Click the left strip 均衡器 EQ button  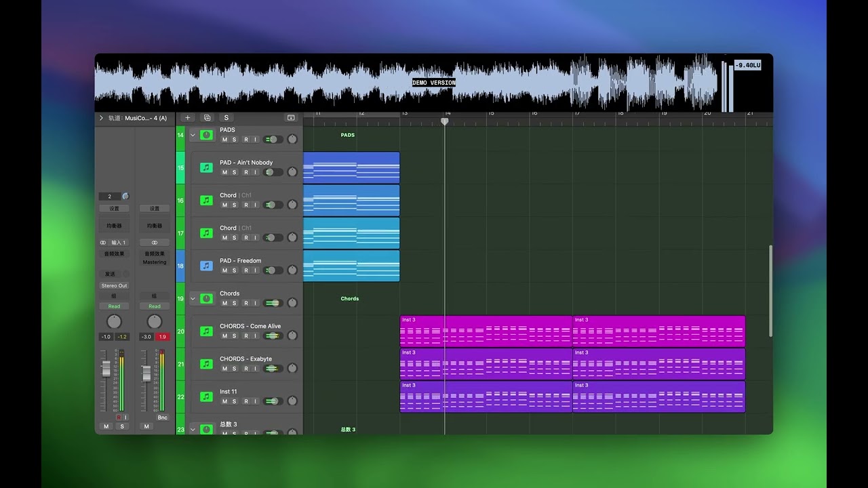[114, 226]
